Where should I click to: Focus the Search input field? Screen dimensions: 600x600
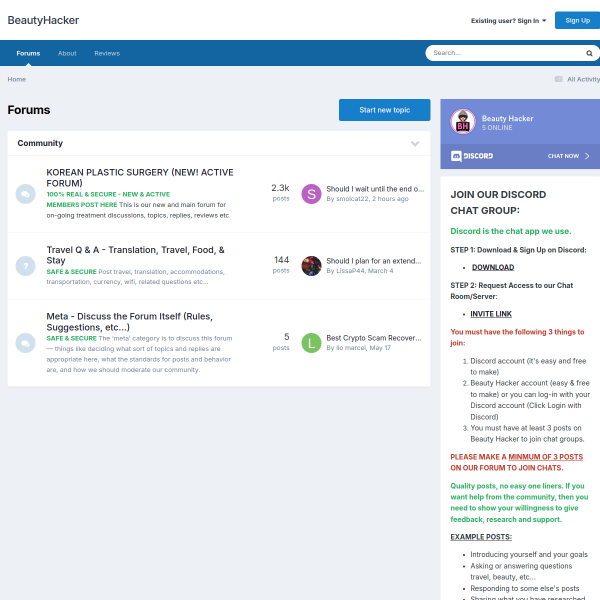coord(507,53)
